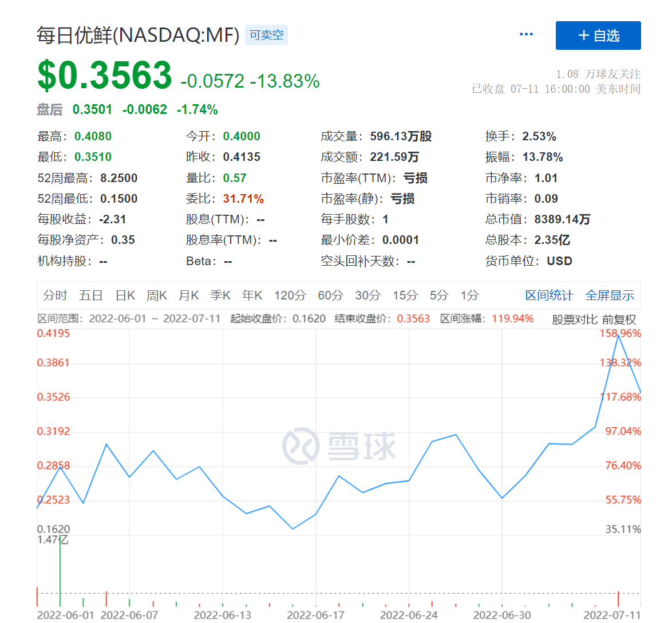Click the 52周最高 value 8.2500
Image resolution: width=672 pixels, height=623 pixels.
[118, 178]
